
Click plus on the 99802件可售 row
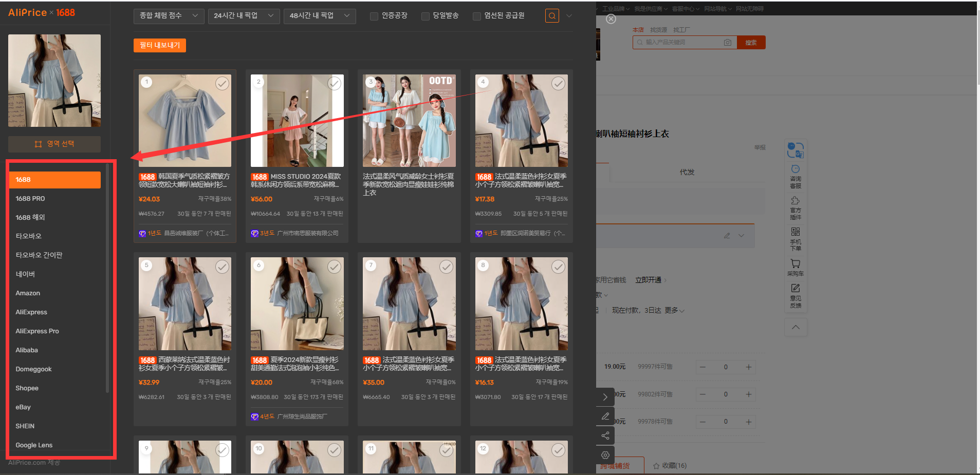[x=749, y=394]
